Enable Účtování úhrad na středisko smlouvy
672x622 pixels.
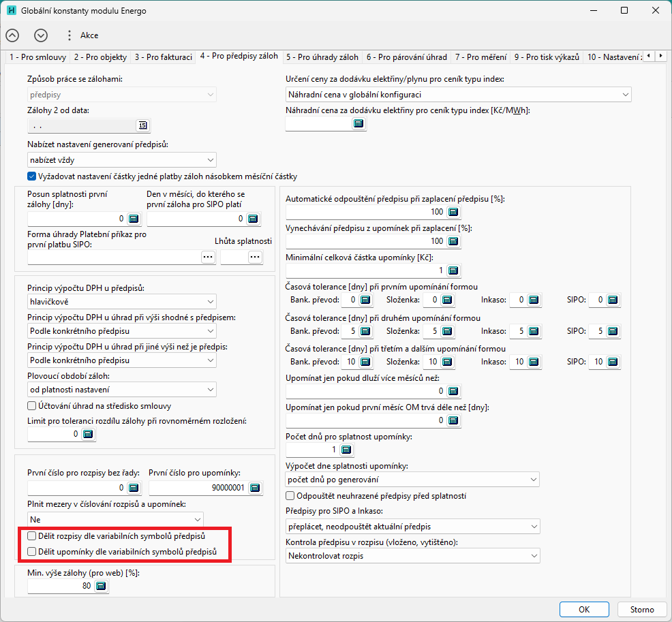[x=32, y=405]
